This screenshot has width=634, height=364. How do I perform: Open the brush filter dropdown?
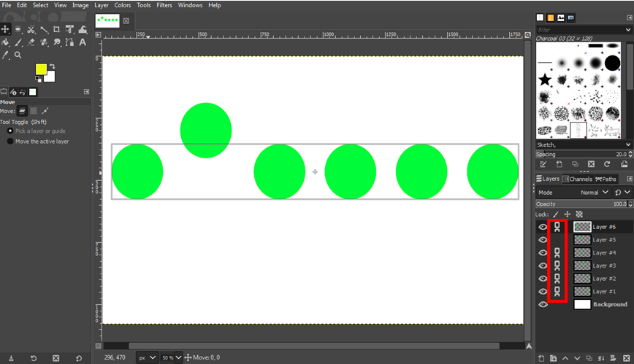coord(628,29)
